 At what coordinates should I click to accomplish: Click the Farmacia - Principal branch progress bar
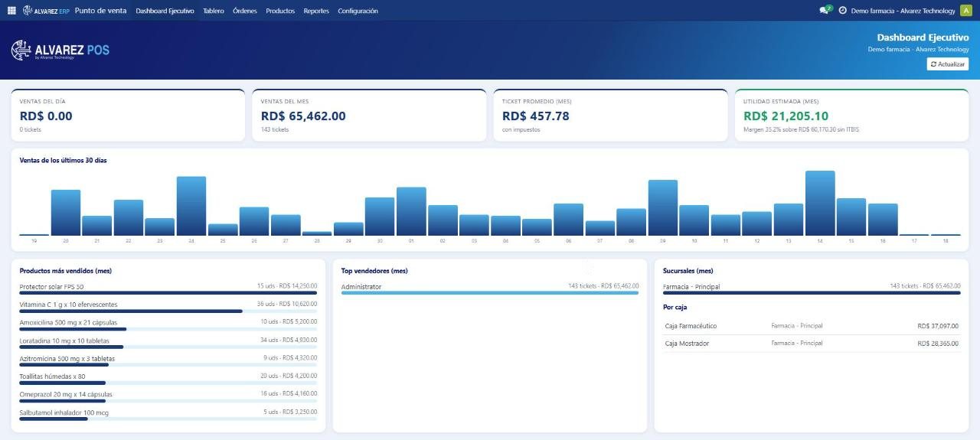[812, 292]
